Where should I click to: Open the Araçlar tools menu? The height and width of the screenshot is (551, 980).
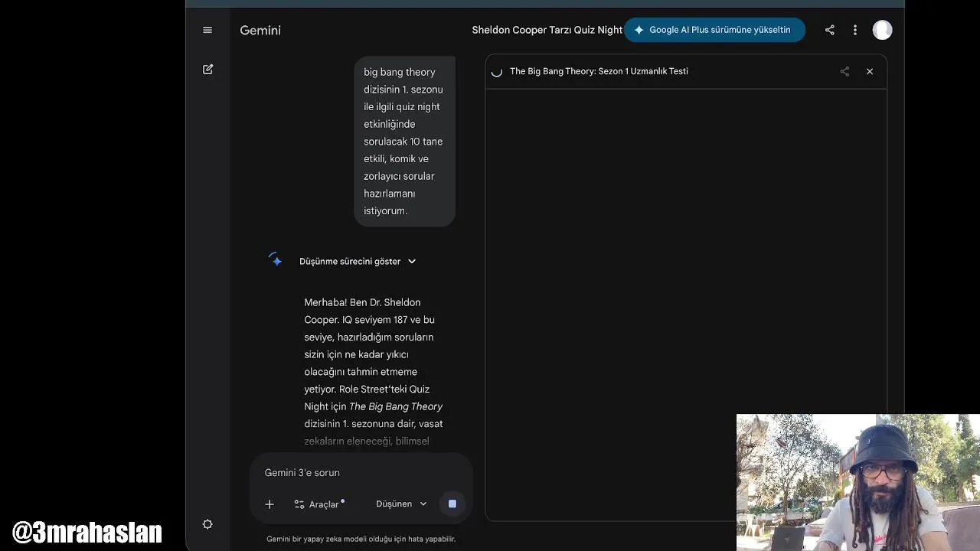click(317, 504)
